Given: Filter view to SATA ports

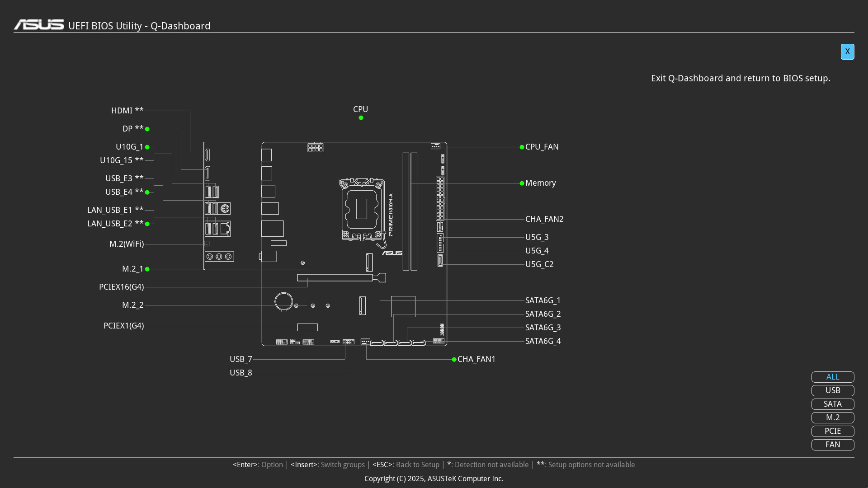Looking at the screenshot, I should 832,404.
